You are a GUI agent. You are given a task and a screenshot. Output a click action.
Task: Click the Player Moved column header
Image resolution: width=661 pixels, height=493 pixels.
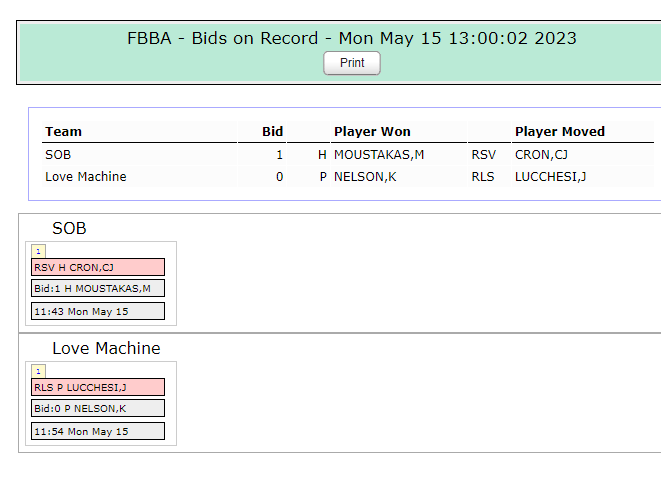(560, 132)
